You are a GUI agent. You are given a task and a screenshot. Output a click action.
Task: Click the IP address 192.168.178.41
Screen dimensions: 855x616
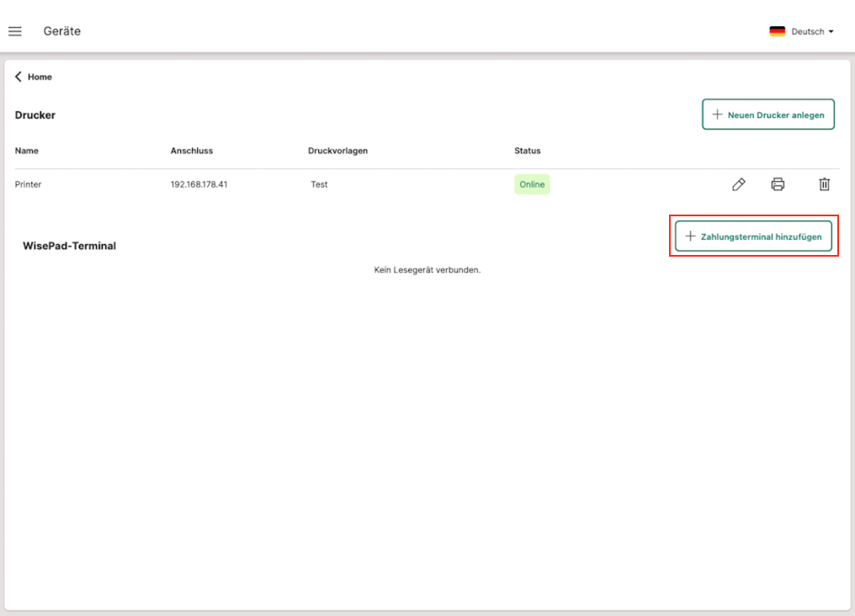[x=199, y=184]
